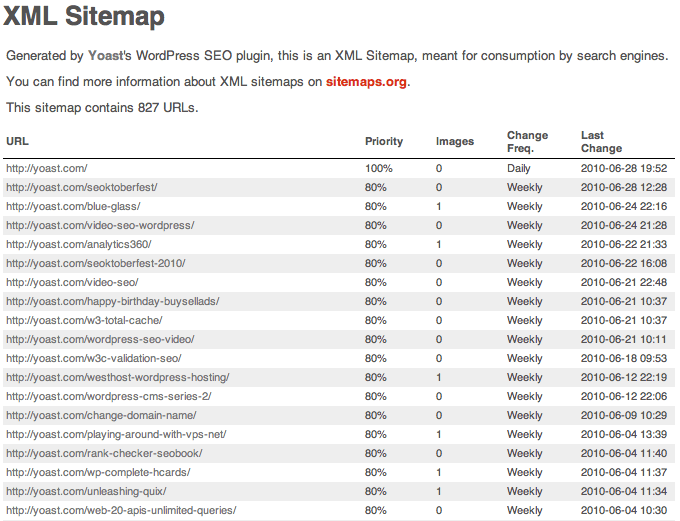
Task: Follow the sitemaps.org link
Action: [x=367, y=82]
